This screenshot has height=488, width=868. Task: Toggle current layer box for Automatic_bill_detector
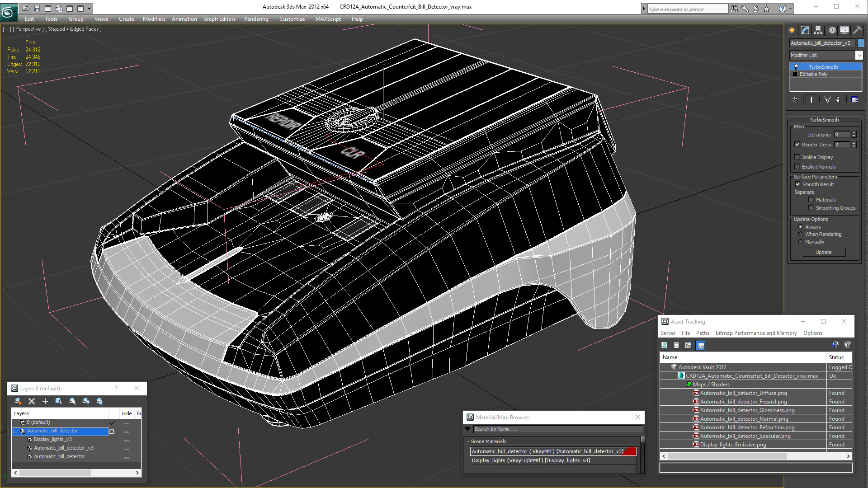tap(112, 432)
